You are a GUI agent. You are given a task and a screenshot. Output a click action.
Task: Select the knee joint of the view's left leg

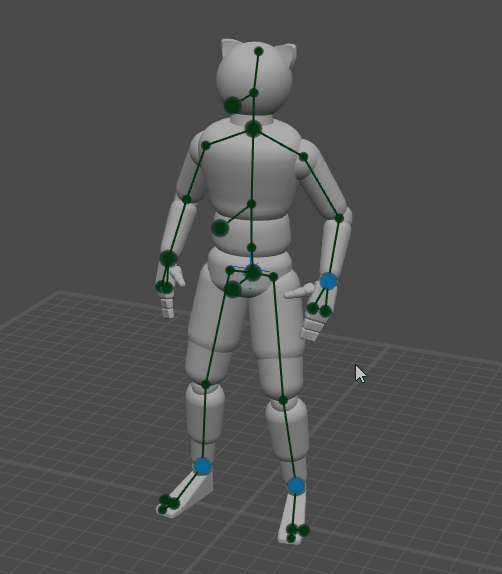[206, 384]
